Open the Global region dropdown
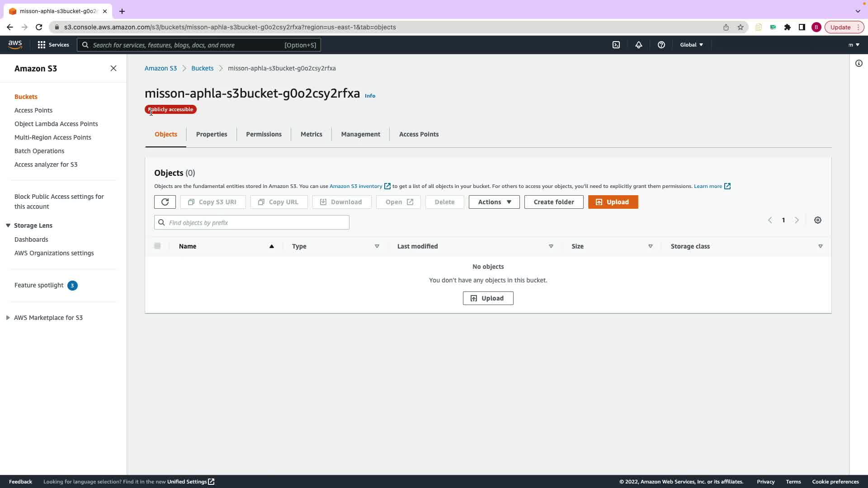Image resolution: width=868 pixels, height=488 pixels. click(692, 45)
